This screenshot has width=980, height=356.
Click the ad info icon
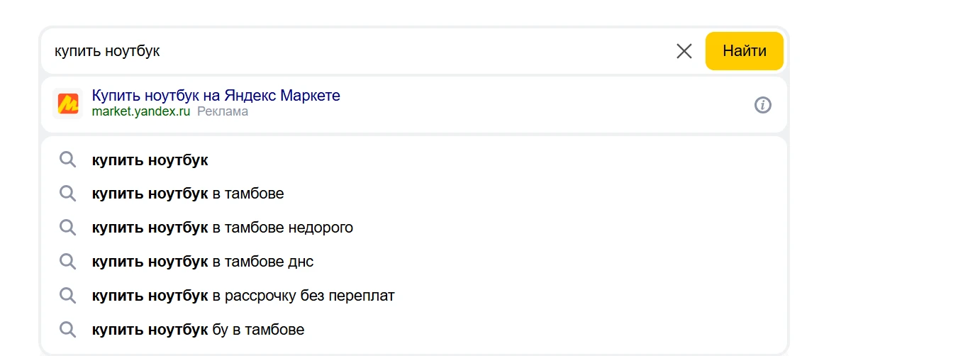(762, 105)
